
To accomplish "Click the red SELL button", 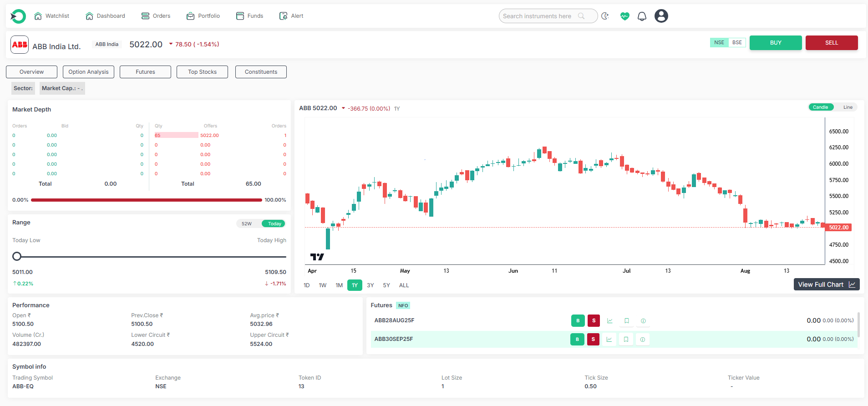I will click(x=831, y=43).
